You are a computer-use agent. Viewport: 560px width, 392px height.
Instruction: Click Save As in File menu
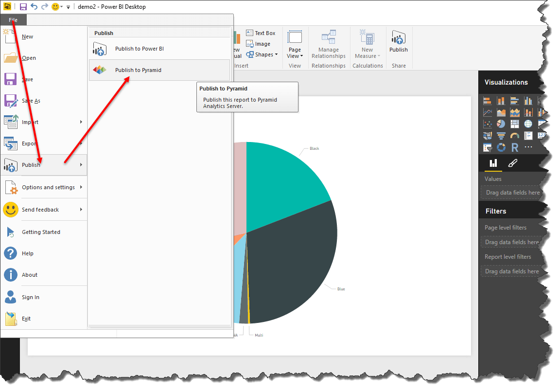pos(31,101)
